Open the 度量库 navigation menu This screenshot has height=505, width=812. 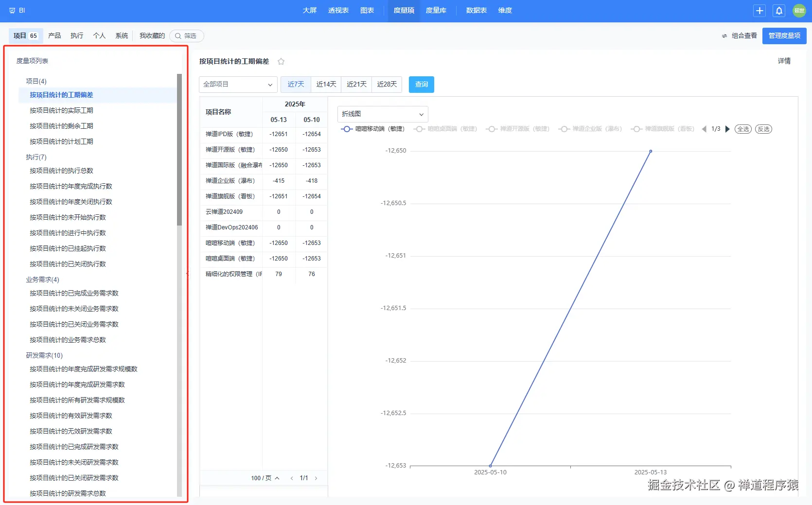click(x=436, y=11)
